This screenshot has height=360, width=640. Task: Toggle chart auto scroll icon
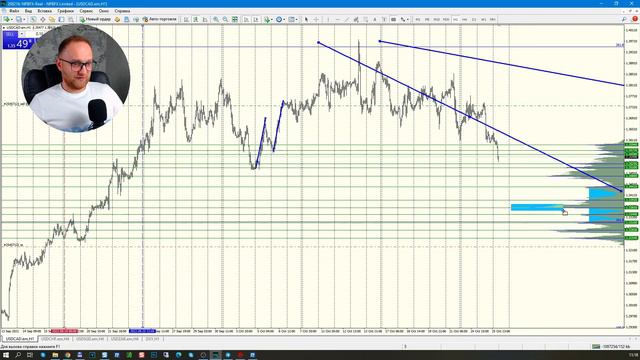246,19
